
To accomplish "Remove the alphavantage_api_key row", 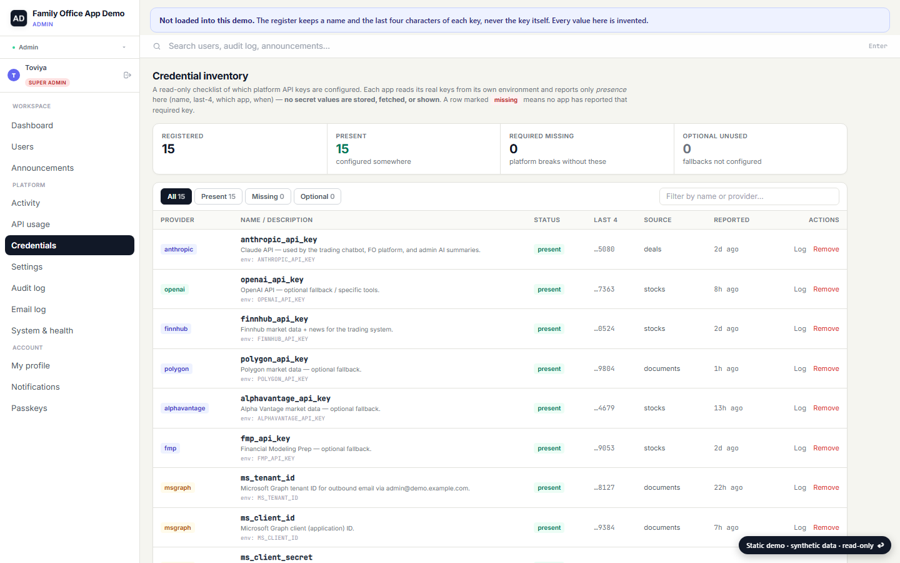I will [826, 408].
